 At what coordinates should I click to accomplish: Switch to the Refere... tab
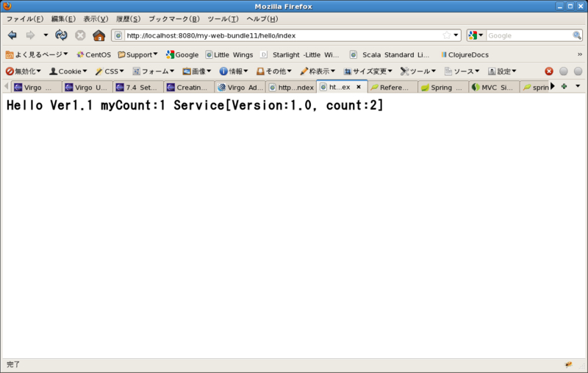click(x=393, y=88)
